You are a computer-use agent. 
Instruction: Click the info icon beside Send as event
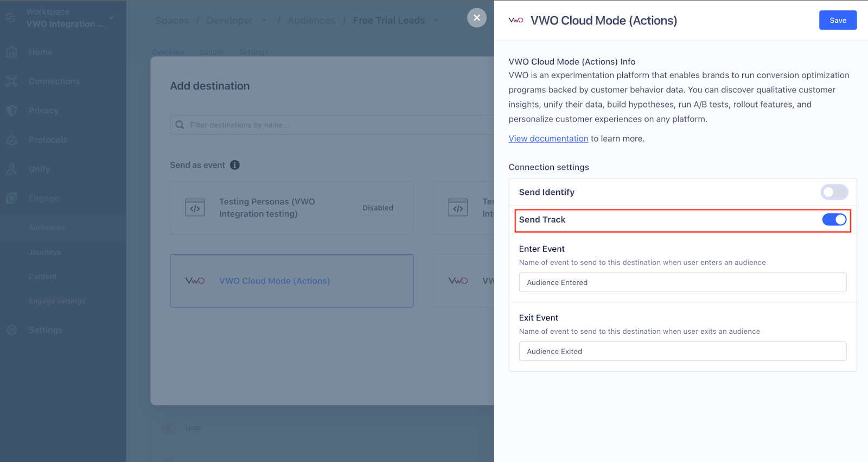235,165
